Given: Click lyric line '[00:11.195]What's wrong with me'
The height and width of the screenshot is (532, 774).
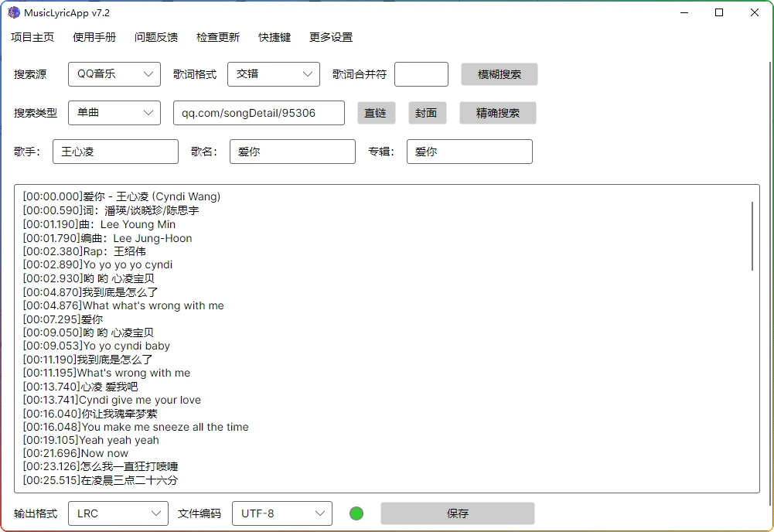Looking at the screenshot, I should [107, 373].
